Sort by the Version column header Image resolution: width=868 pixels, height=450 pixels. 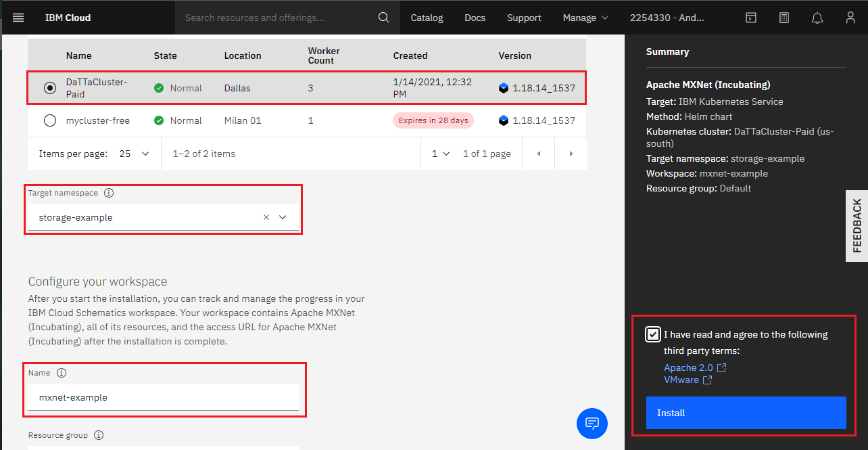(x=515, y=55)
